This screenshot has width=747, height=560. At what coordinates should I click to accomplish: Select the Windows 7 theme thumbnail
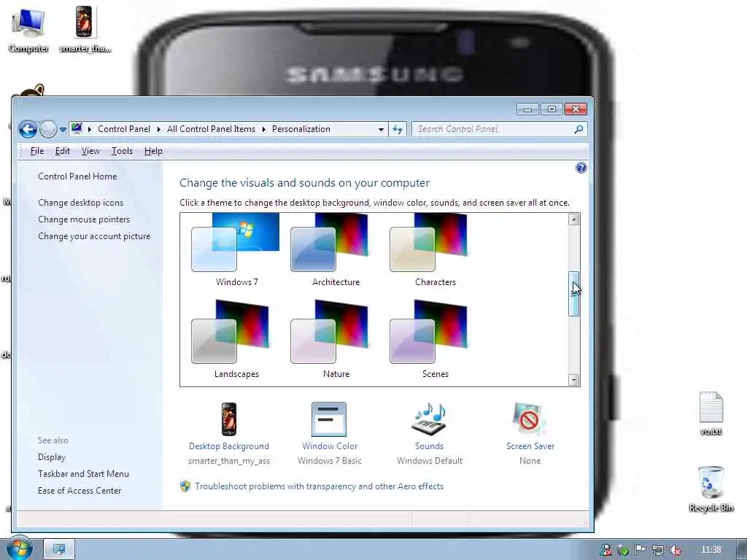pos(236,243)
